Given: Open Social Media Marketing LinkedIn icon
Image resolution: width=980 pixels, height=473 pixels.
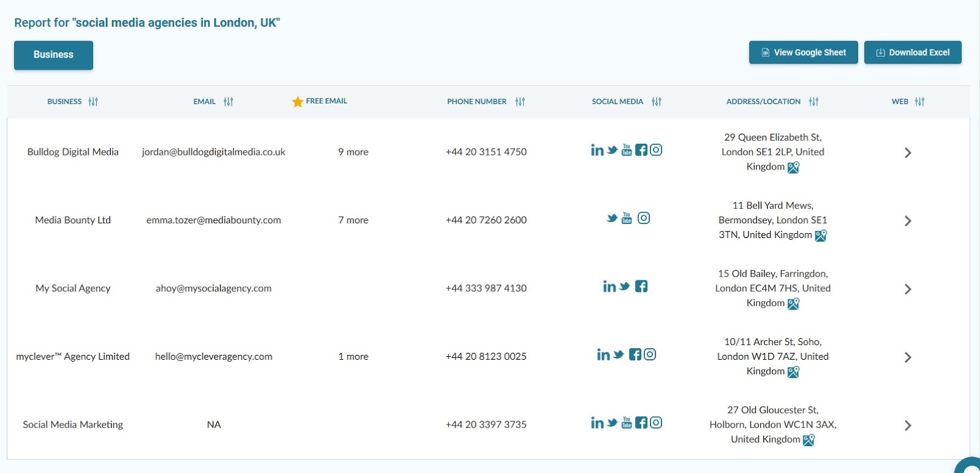Looking at the screenshot, I should [597, 423].
